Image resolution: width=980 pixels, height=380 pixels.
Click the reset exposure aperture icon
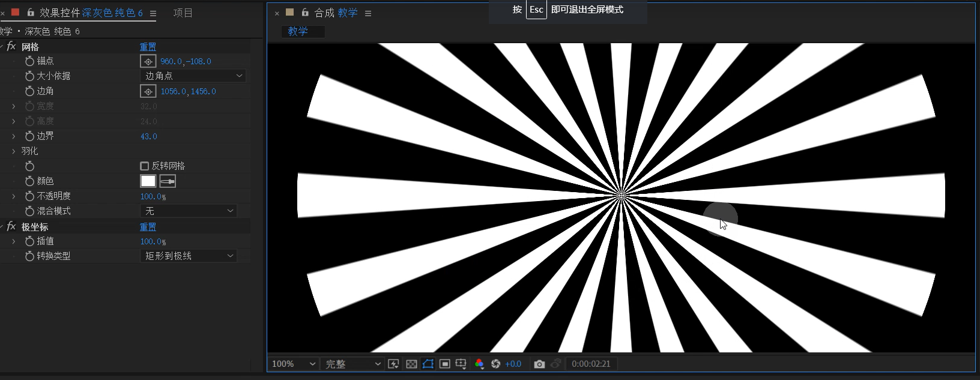pos(495,364)
